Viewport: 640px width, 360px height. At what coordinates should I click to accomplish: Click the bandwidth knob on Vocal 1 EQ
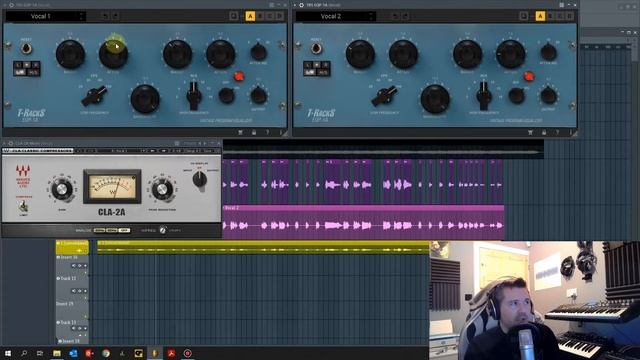[x=145, y=99]
